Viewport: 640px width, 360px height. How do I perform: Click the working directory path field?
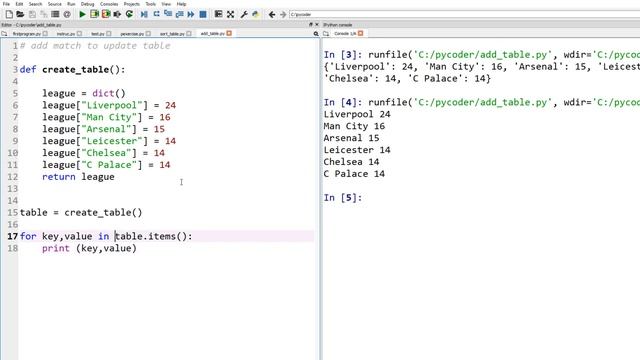[464, 14]
